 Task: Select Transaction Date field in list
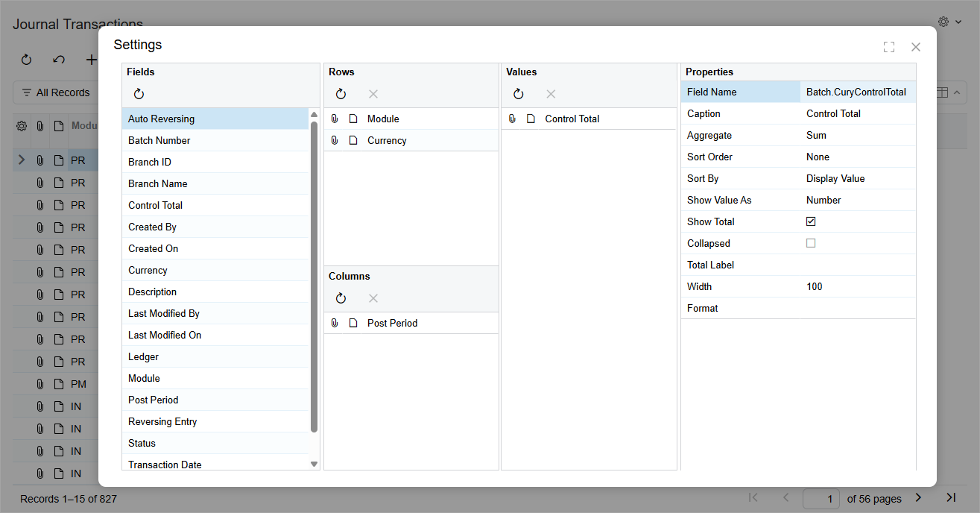tap(165, 465)
